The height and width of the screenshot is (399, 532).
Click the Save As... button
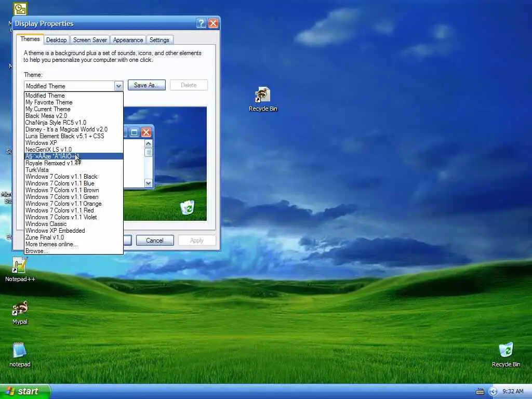(x=147, y=85)
